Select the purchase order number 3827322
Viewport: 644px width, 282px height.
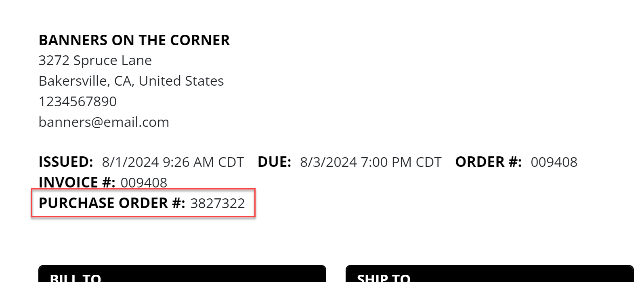point(218,203)
